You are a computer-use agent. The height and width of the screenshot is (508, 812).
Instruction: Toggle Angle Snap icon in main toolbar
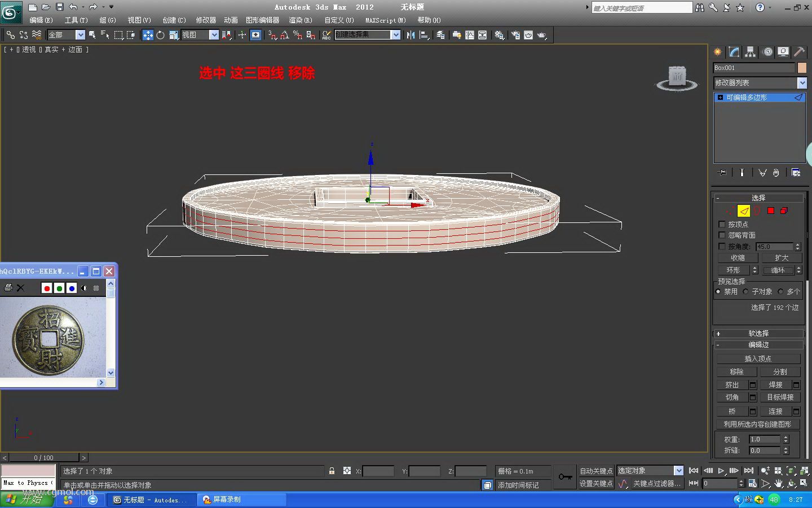point(285,35)
